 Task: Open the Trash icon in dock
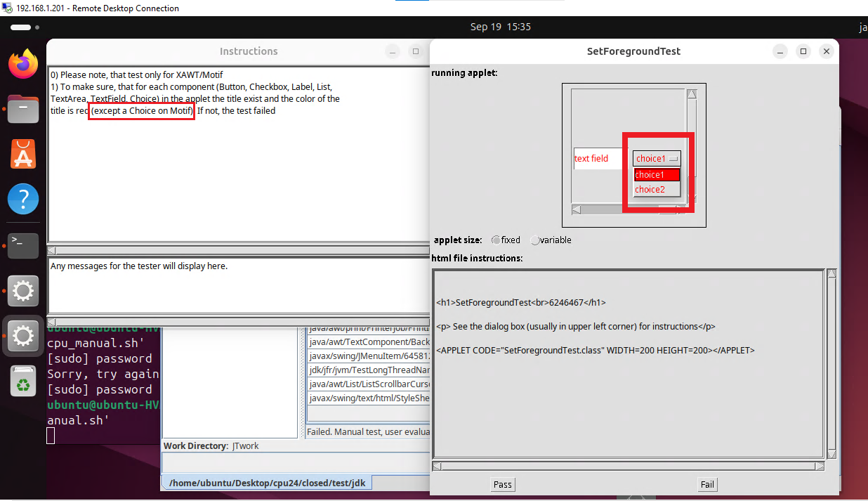pyautogui.click(x=23, y=382)
